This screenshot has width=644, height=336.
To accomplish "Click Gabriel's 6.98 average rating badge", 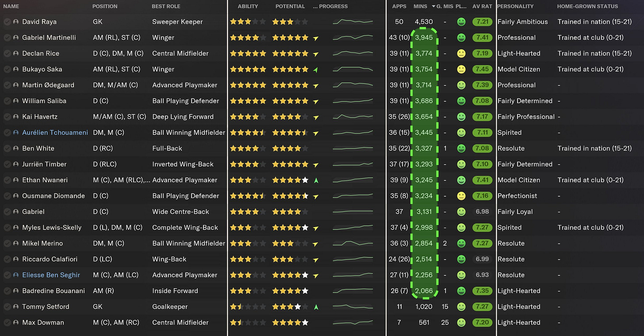I will pyautogui.click(x=482, y=212).
